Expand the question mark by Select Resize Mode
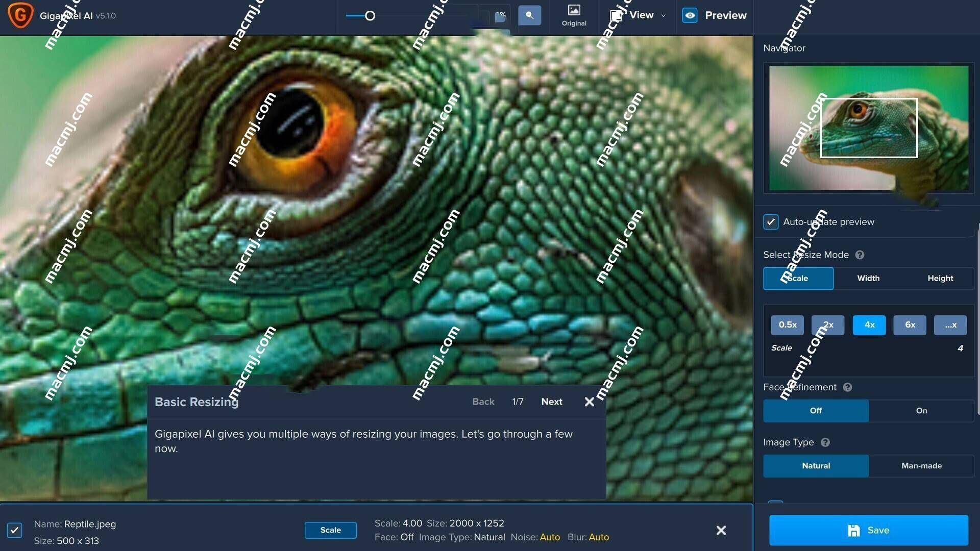The height and width of the screenshot is (551, 980). pos(860,254)
